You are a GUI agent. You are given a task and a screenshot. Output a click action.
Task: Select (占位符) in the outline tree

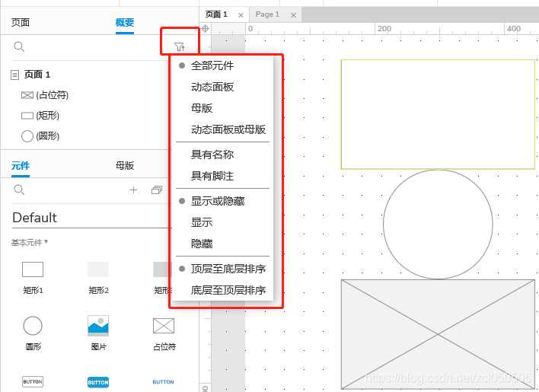pyautogui.click(x=45, y=95)
